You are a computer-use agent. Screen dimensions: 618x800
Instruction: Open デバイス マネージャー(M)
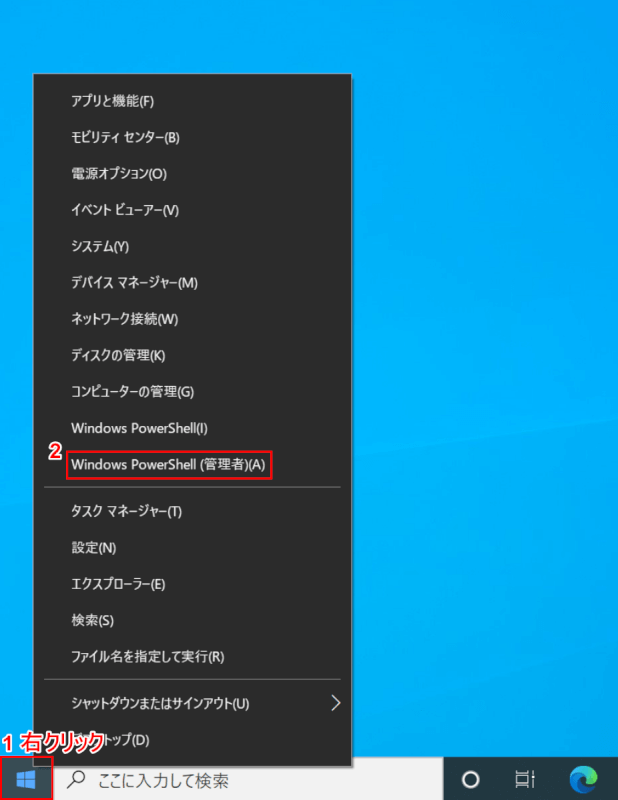coord(192,283)
